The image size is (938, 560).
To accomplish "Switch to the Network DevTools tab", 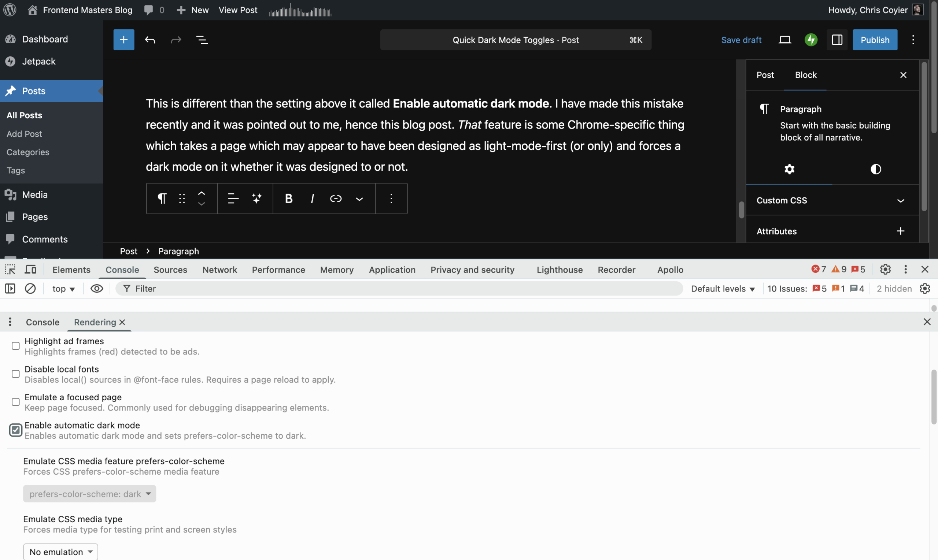I will tap(220, 270).
